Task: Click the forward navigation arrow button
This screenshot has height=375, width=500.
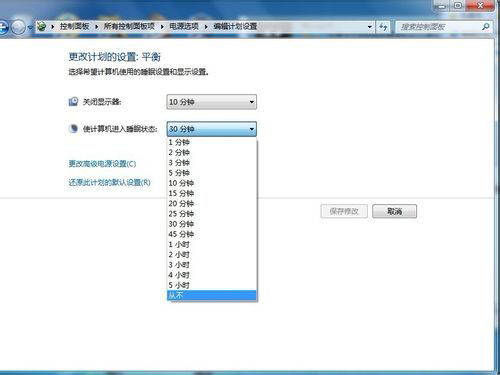Action: tap(18, 27)
